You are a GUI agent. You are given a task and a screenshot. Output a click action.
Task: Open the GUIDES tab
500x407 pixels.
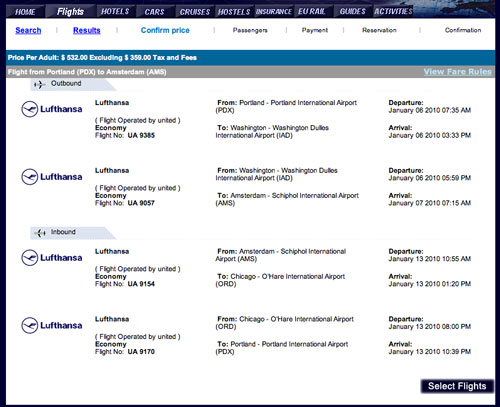click(353, 12)
